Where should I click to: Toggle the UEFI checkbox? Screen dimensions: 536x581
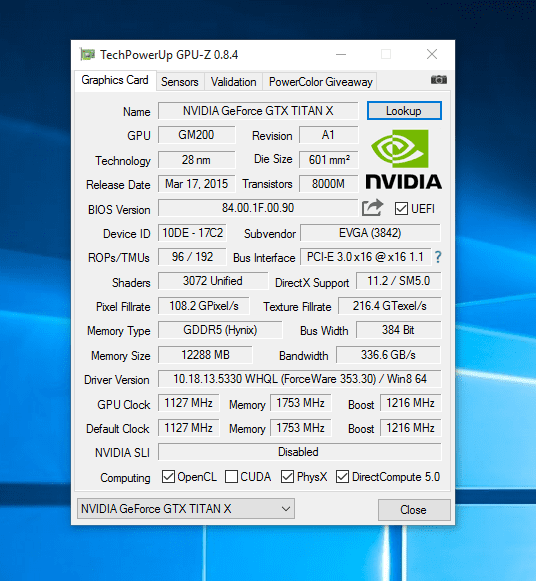[401, 209]
